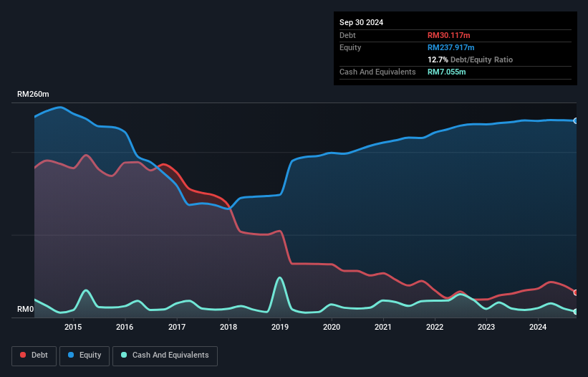Select the 2019 x-axis label
The width and height of the screenshot is (588, 377).
pos(280,327)
